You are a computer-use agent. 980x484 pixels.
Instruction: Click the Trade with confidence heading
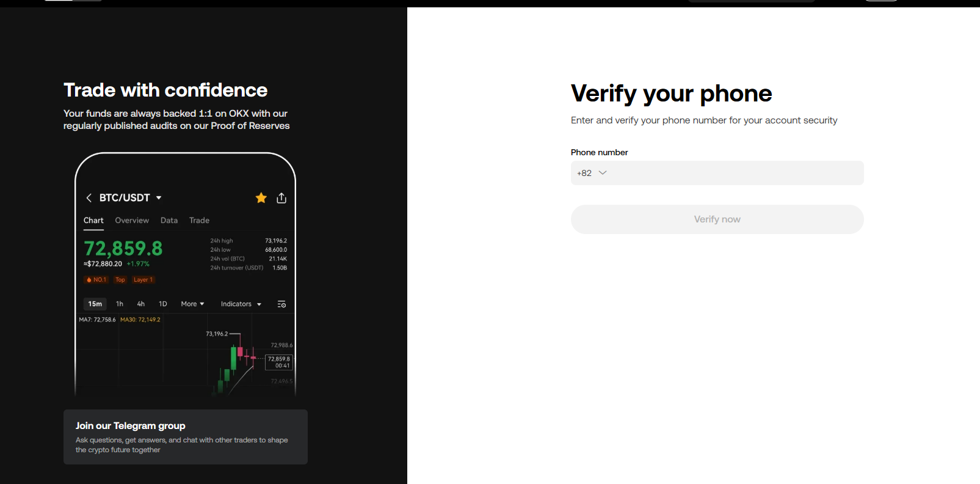pyautogui.click(x=165, y=90)
